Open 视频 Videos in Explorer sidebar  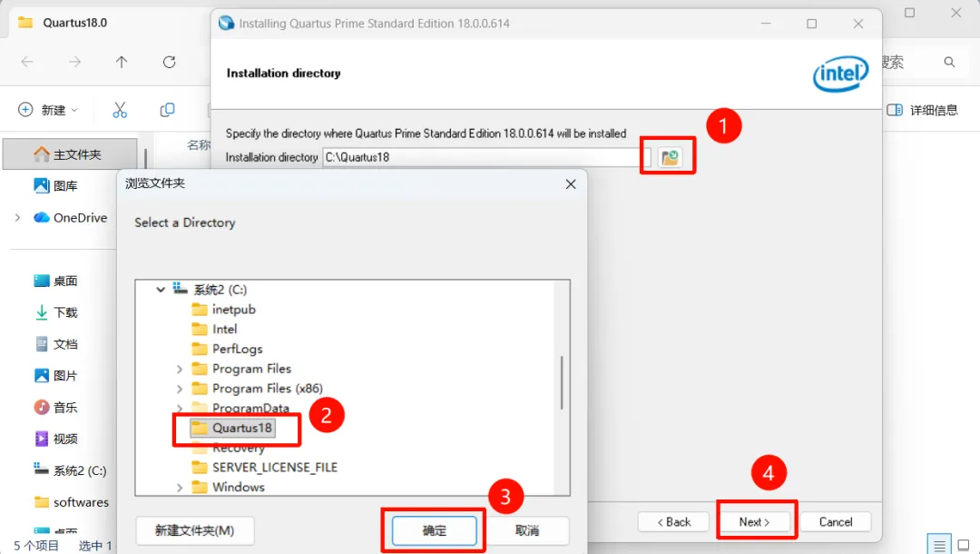point(55,439)
